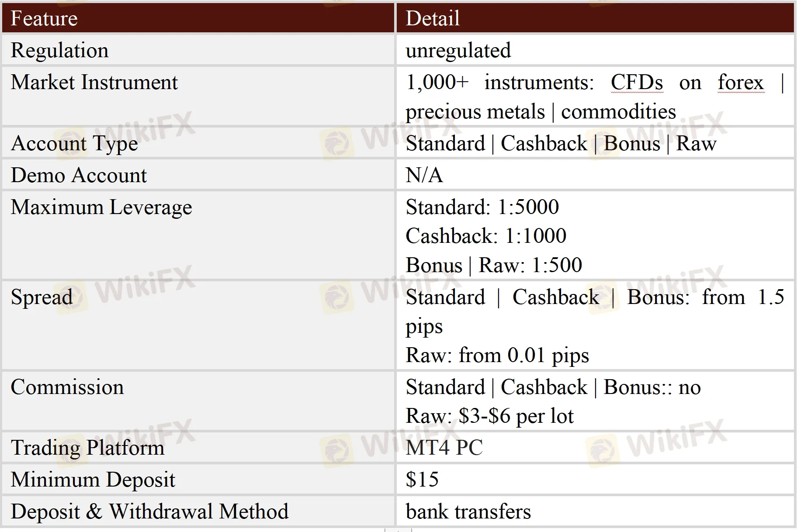Click the 'MT4 PC' trading platform value
Viewport: 797px width, 532px height.
coord(444,448)
